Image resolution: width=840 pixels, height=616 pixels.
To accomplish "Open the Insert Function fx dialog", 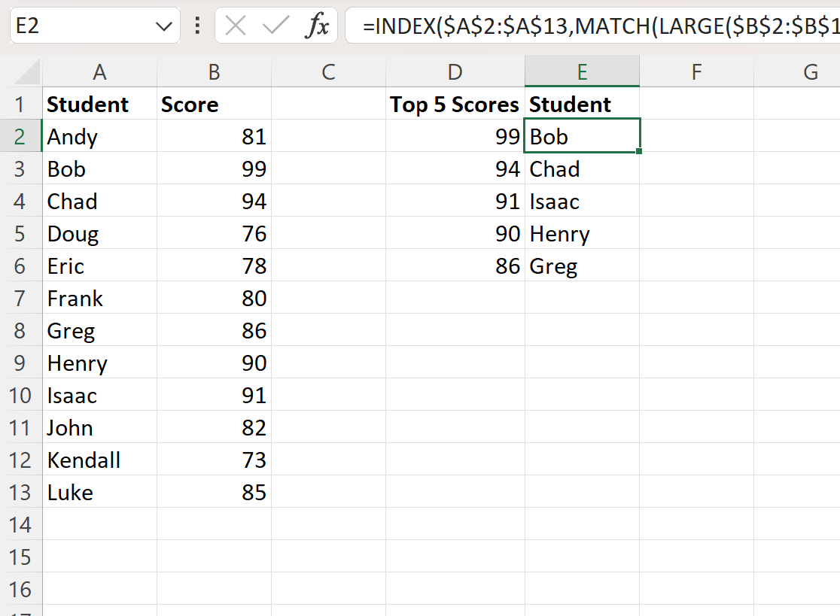I will [317, 25].
